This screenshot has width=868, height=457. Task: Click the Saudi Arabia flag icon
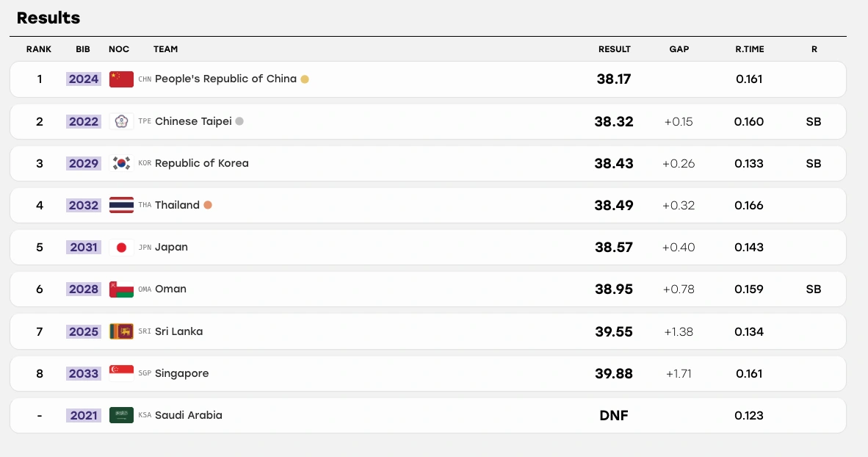(x=121, y=415)
